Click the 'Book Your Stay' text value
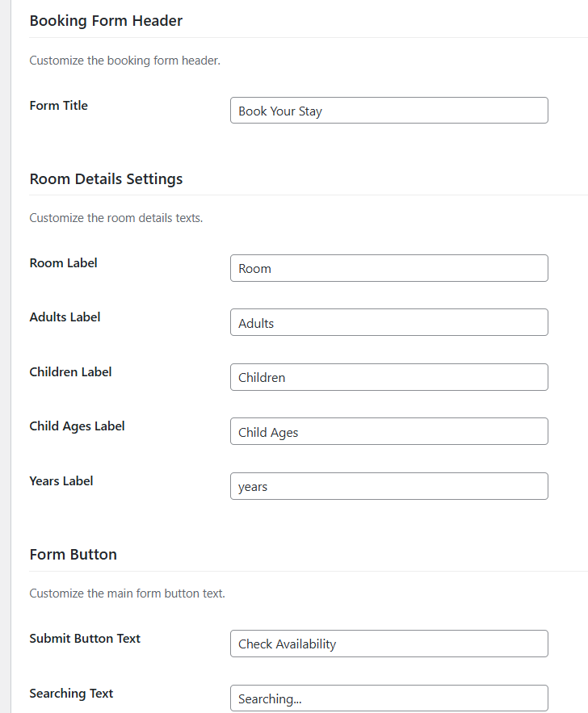The image size is (588, 713). pyautogui.click(x=279, y=111)
